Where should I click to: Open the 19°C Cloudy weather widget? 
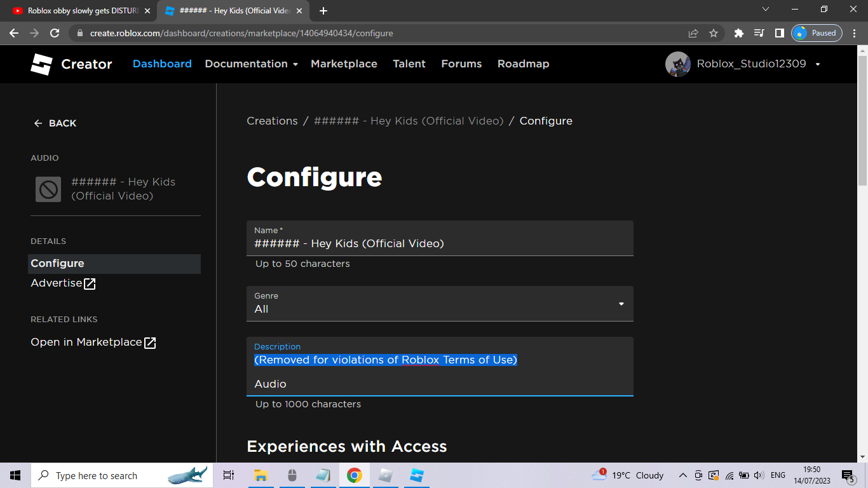(627, 475)
